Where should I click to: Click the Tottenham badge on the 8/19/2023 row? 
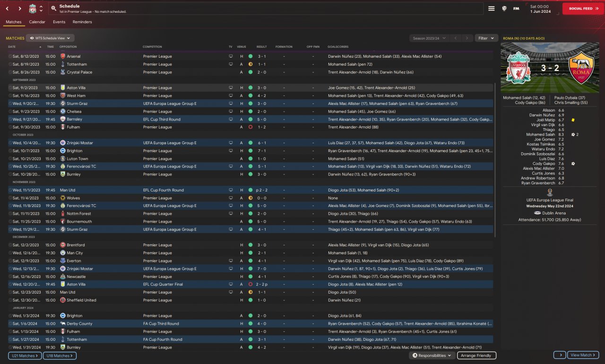(63, 64)
